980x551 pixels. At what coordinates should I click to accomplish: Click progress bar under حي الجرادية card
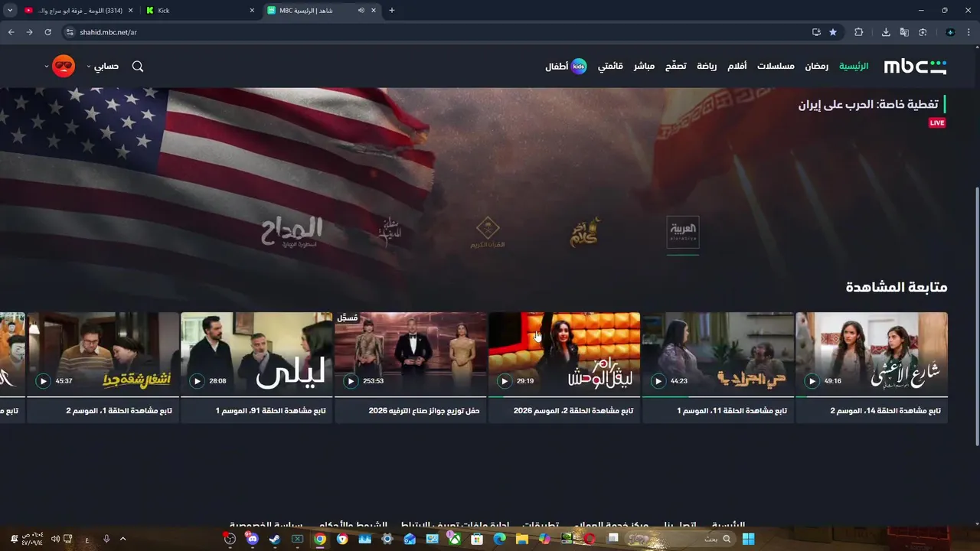coord(717,396)
